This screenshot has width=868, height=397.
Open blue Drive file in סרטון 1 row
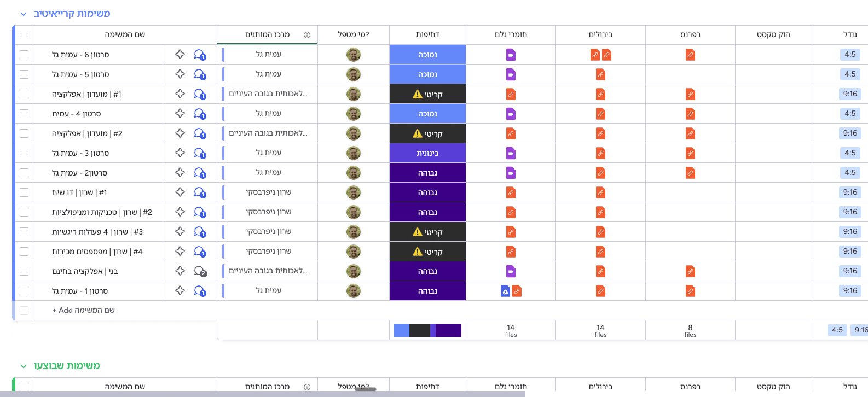(505, 291)
